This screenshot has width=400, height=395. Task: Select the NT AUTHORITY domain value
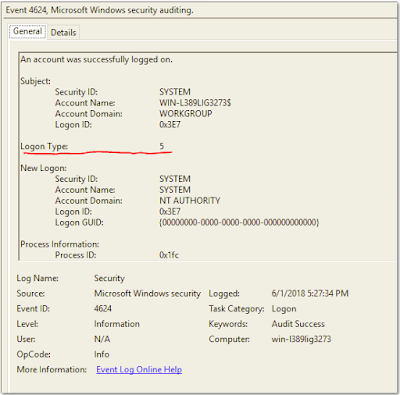(x=190, y=200)
